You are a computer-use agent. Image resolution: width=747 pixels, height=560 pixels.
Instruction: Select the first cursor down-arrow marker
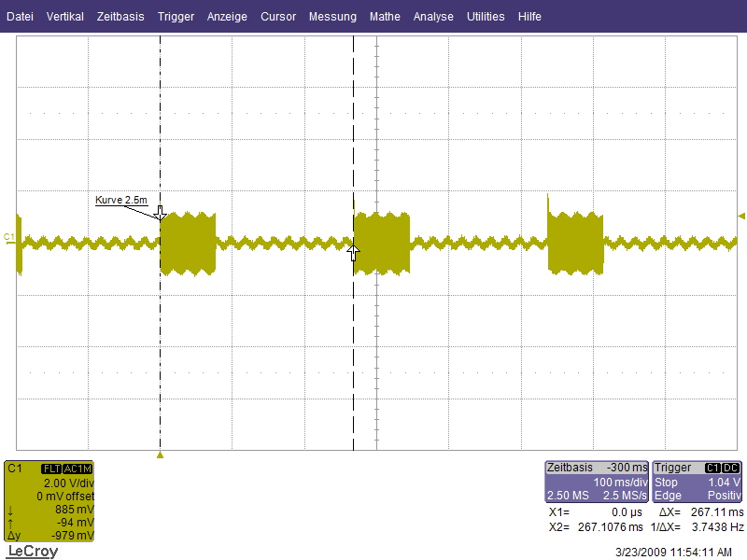160,214
